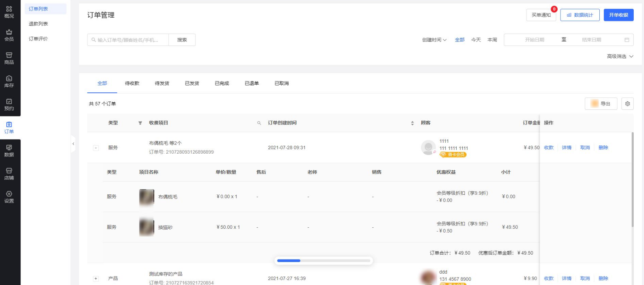644x285 pixels.
Task: Click 收款 for order 210728093126898899
Action: [x=548, y=148]
